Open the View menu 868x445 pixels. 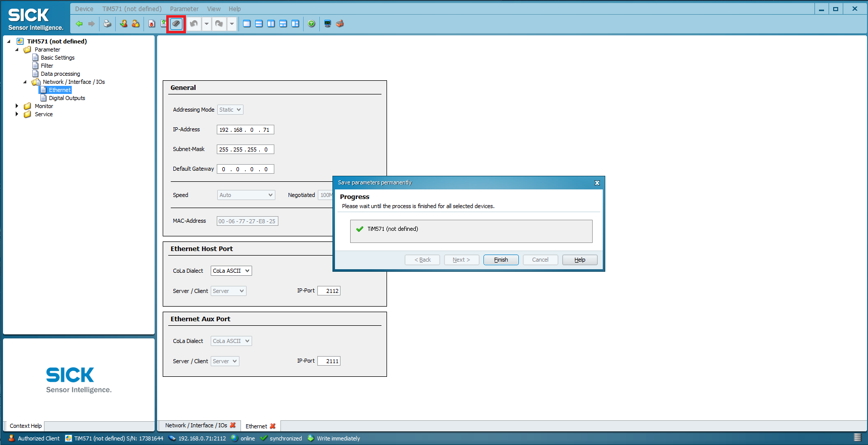coord(214,9)
